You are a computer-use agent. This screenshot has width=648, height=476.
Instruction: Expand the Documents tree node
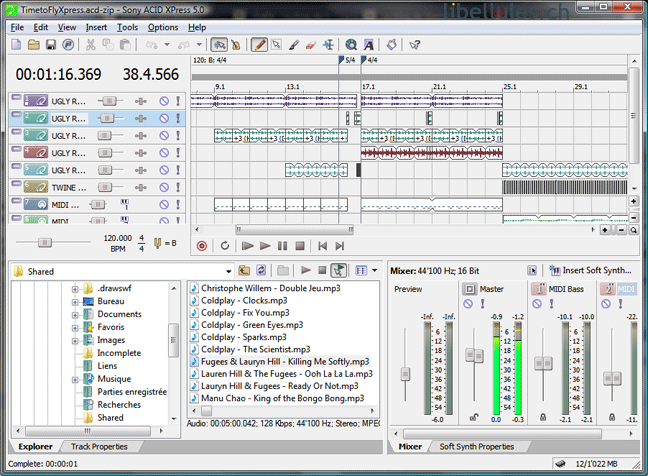point(75,315)
